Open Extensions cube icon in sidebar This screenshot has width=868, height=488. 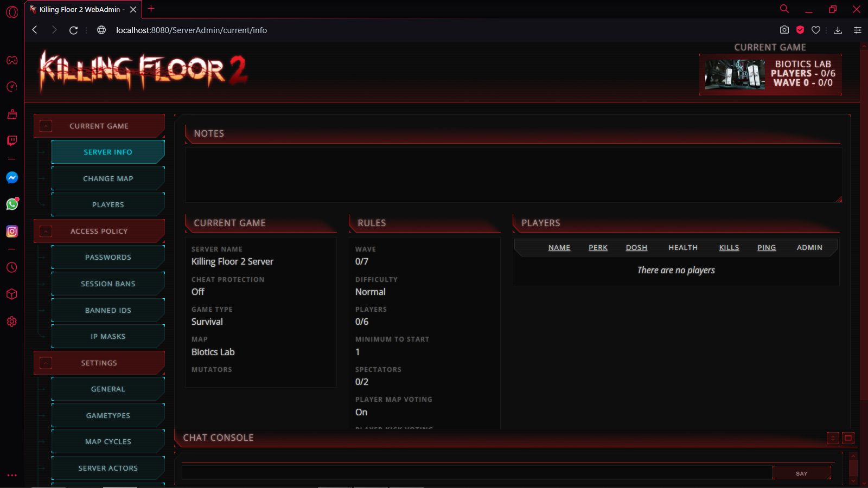coord(12,294)
